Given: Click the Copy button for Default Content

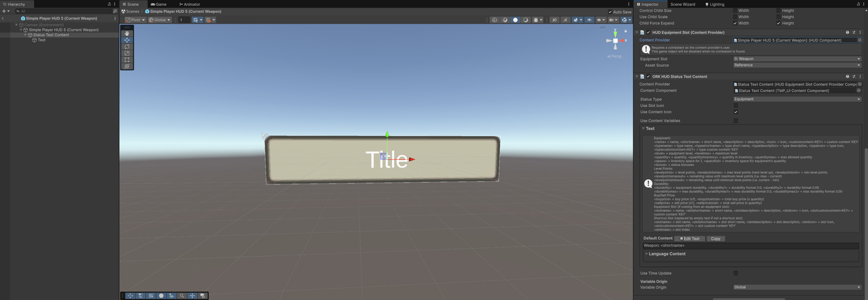Looking at the screenshot, I should tap(715, 238).
